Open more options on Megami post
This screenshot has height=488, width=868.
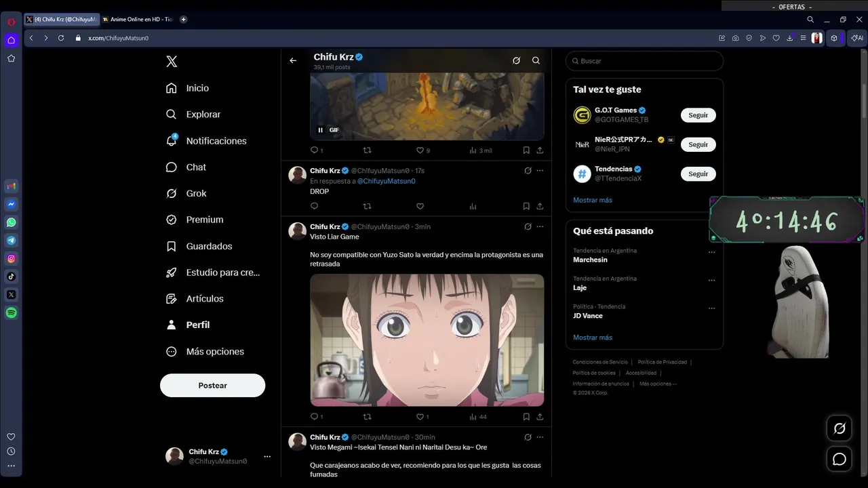[540, 437]
